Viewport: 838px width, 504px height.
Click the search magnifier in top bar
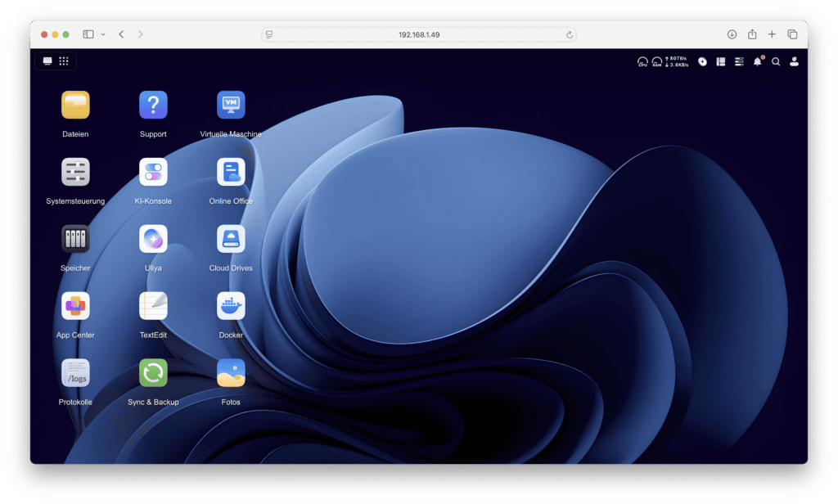tap(776, 61)
